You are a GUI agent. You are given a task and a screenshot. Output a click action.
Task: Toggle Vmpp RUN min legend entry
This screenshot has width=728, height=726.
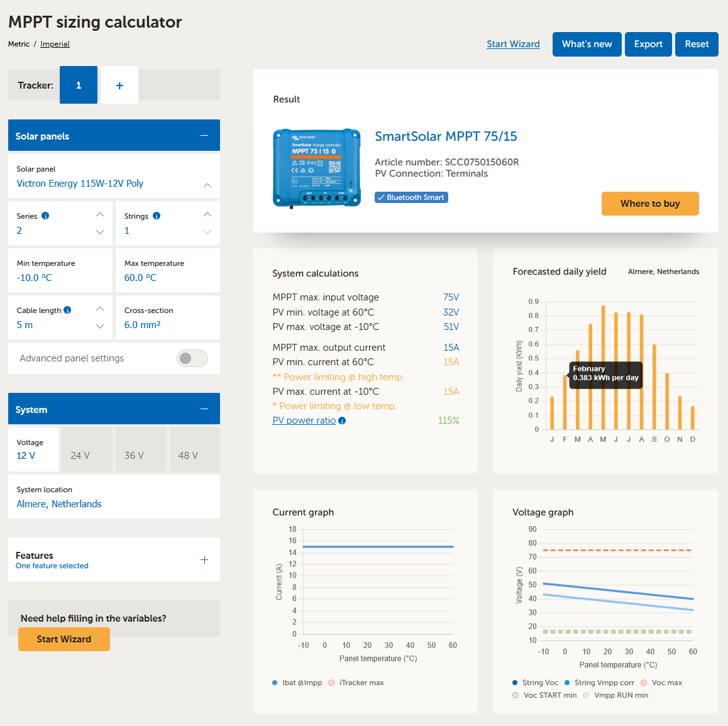coord(615,695)
